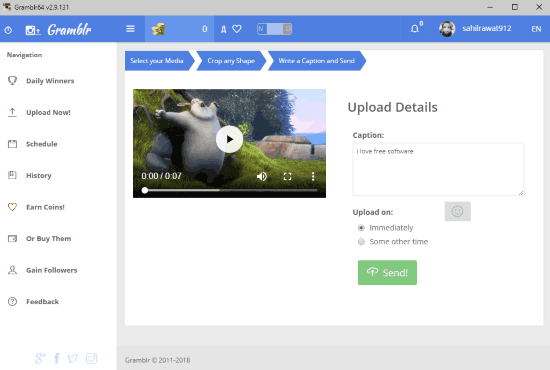Screen dimensions: 550x370
Task: Close the Gramblr window
Action: (539, 7)
